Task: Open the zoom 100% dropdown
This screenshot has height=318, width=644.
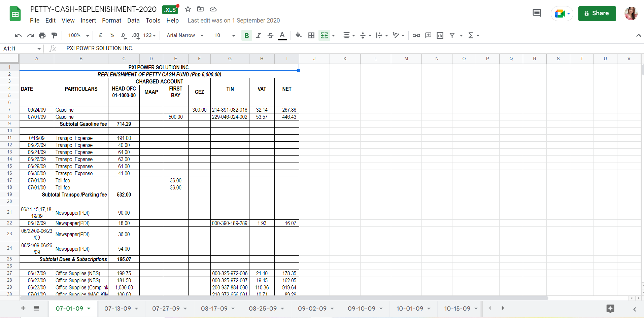Action: point(78,35)
